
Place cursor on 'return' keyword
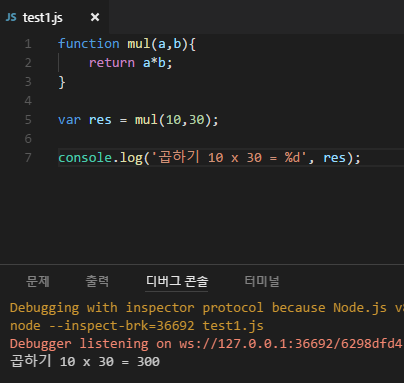pos(112,63)
